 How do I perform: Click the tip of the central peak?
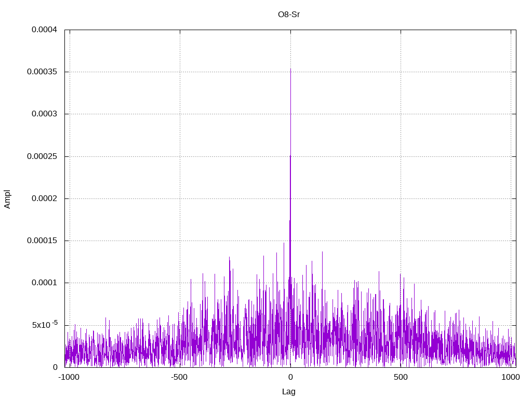(290, 69)
